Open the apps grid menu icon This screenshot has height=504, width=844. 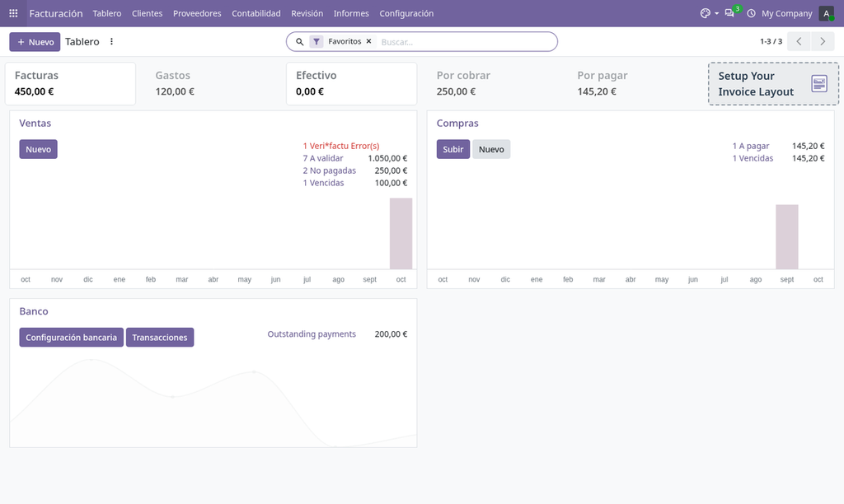coord(13,13)
